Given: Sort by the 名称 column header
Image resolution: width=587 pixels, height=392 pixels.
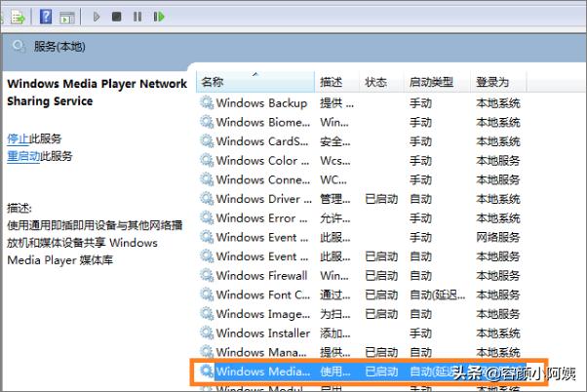Looking at the screenshot, I should point(255,82).
